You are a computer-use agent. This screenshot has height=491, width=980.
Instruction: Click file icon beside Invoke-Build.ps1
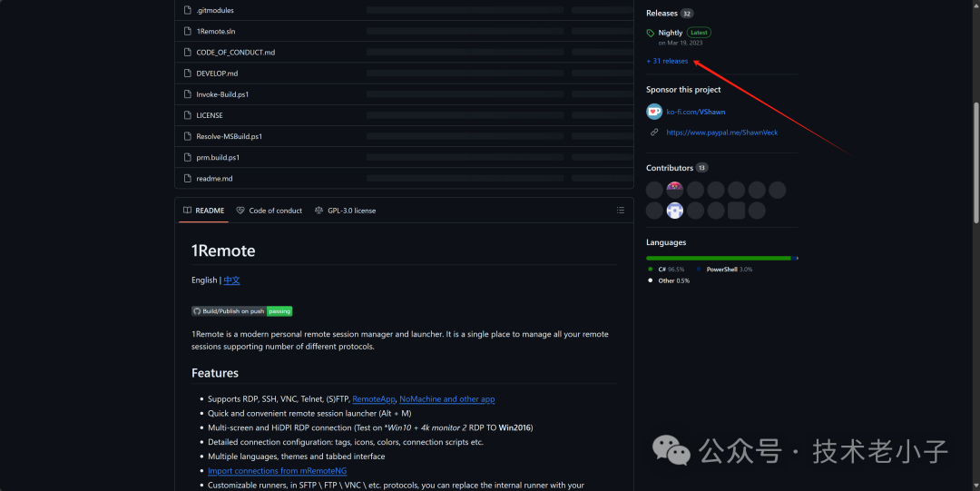pyautogui.click(x=188, y=94)
